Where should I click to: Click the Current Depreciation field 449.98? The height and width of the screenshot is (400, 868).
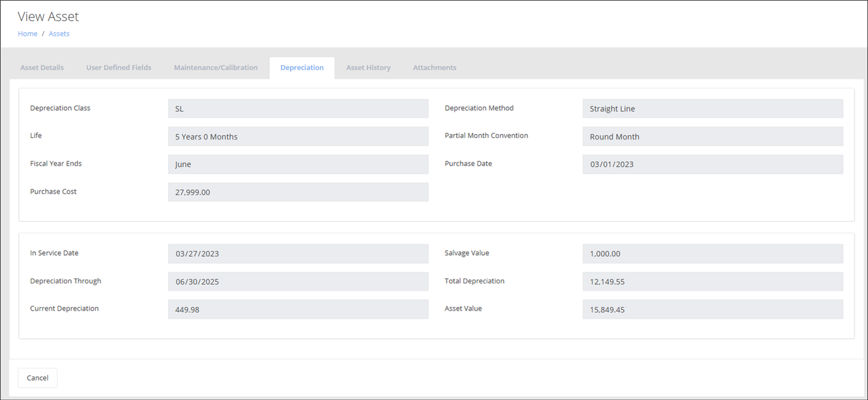click(x=298, y=309)
